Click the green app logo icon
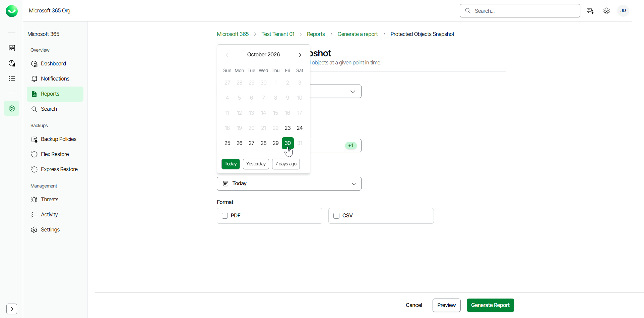The image size is (644, 318). tap(12, 11)
